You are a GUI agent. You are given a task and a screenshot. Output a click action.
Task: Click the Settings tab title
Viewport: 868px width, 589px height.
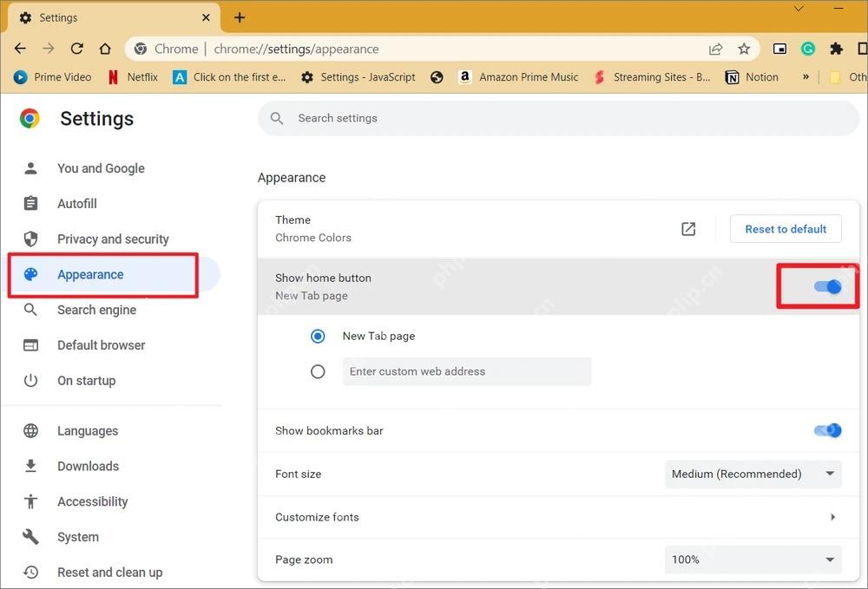tap(58, 17)
